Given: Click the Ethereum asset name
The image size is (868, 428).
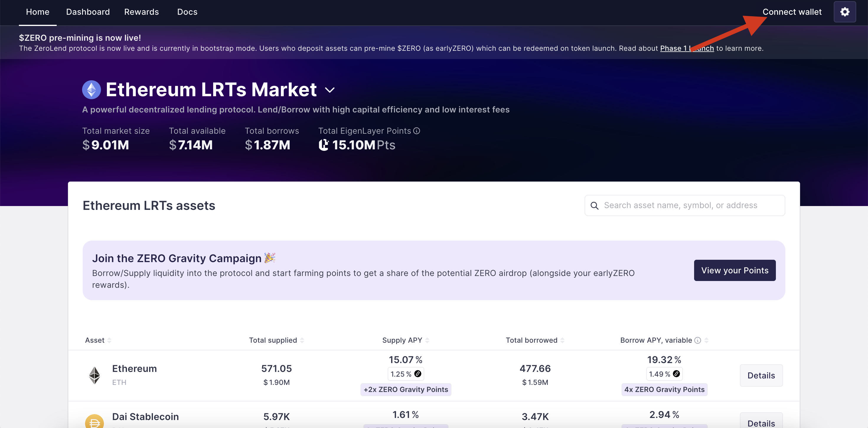Looking at the screenshot, I should click(134, 368).
